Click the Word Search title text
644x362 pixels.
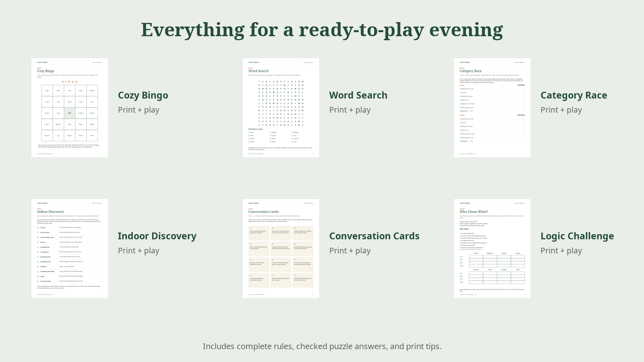click(358, 95)
